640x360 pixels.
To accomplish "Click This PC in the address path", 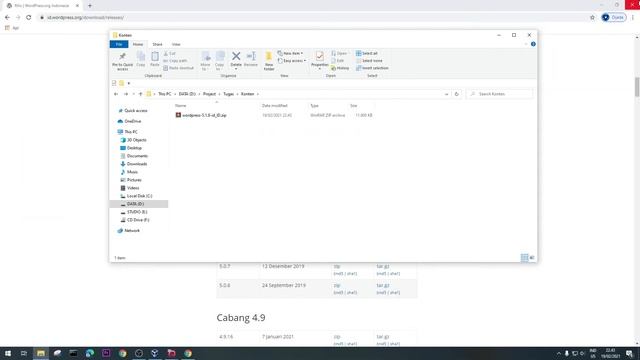I will 165,94.
